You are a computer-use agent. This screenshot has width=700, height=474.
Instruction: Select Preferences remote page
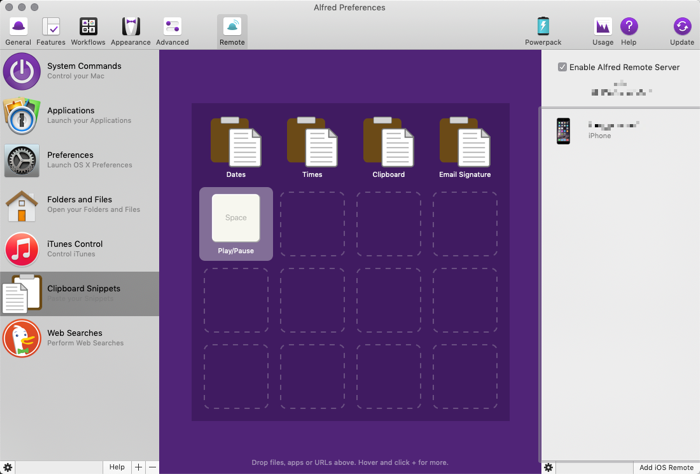(79, 160)
